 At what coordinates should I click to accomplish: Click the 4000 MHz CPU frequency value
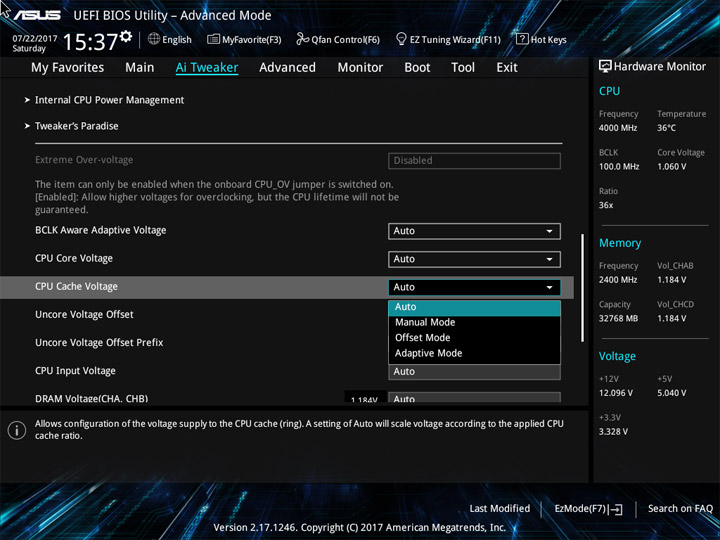pyautogui.click(x=618, y=128)
